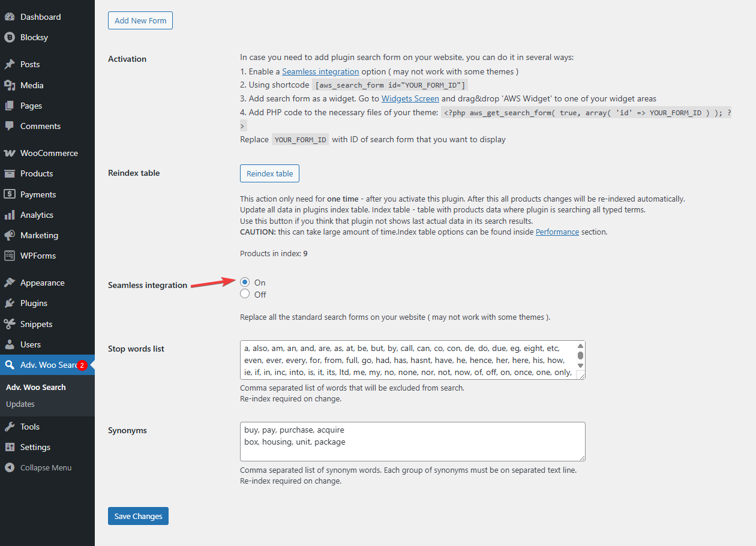Collapse the admin sidebar menu
This screenshot has height=546, width=756.
[x=45, y=467]
